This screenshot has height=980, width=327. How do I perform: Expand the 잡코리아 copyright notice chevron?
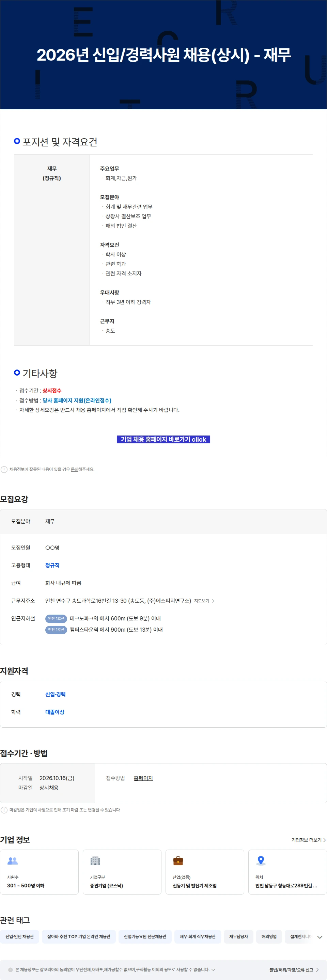pyautogui.click(x=213, y=970)
